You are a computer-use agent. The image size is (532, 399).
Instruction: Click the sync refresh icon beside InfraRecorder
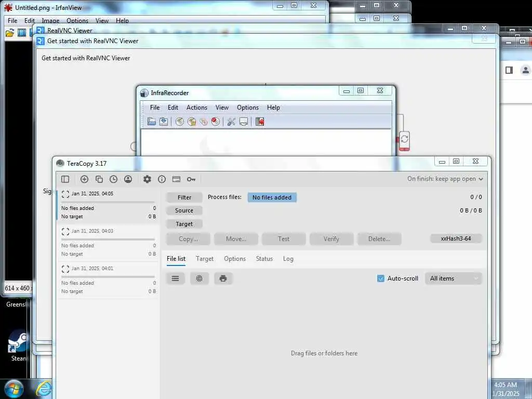[x=404, y=139]
